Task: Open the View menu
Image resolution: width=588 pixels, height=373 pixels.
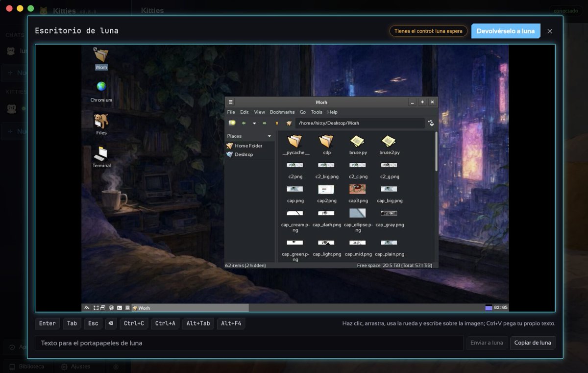Action: 259,112
